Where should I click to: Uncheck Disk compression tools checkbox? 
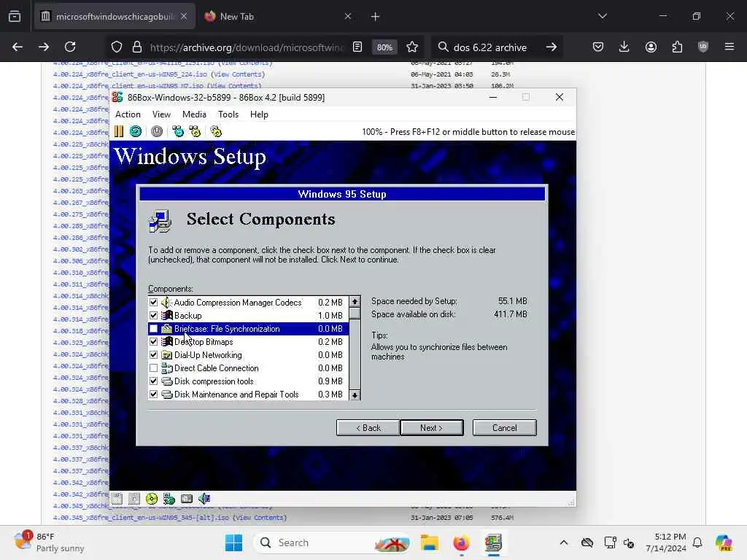153,381
